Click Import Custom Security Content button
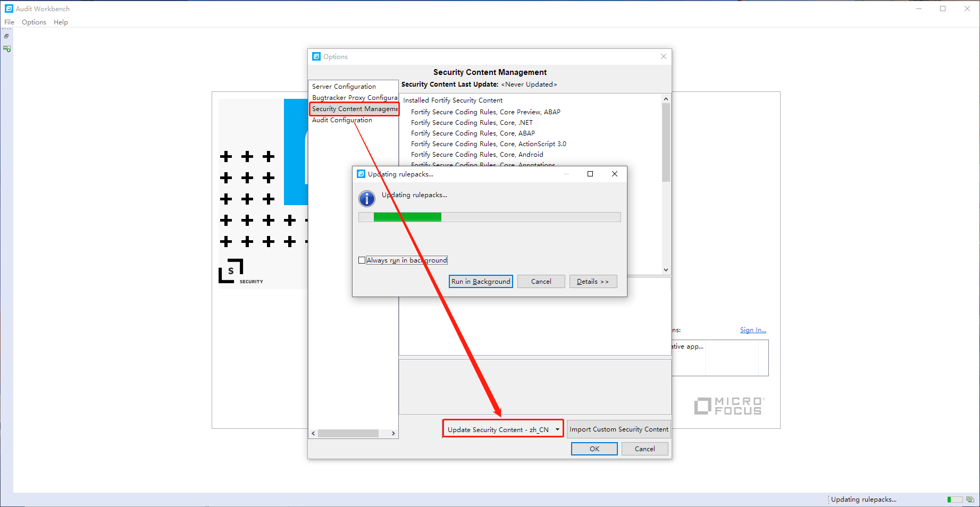The height and width of the screenshot is (507, 980). pyautogui.click(x=619, y=429)
